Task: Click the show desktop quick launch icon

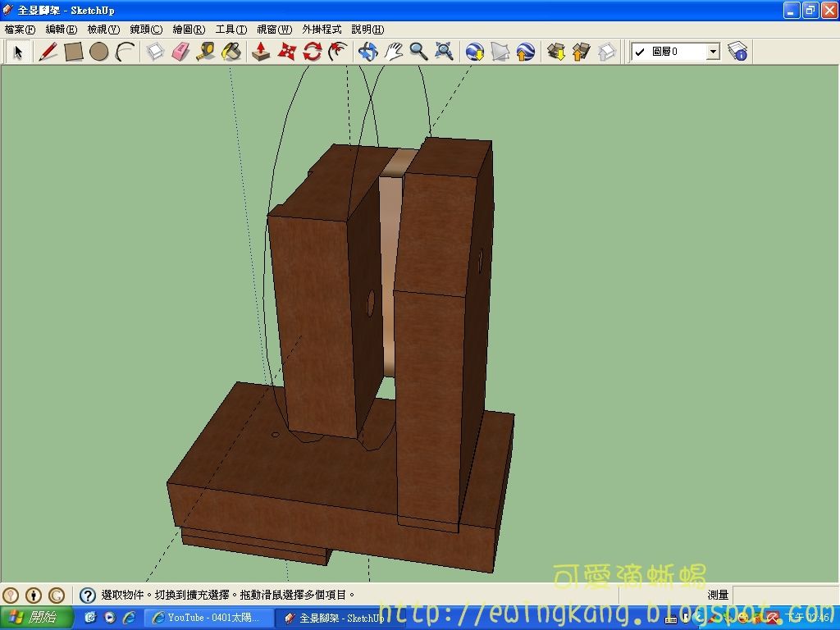Action: click(x=90, y=618)
